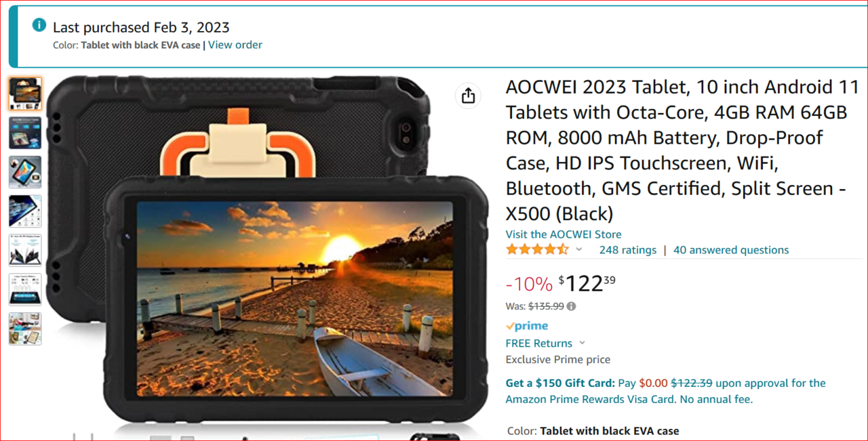Viewport: 868px width, 441px height.
Task: Open the 248 ratings link
Action: coord(628,250)
